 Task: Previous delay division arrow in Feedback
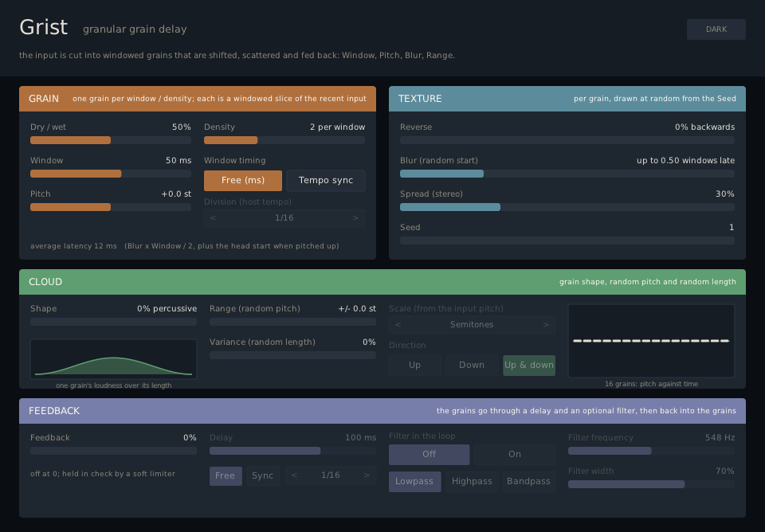pos(294,475)
